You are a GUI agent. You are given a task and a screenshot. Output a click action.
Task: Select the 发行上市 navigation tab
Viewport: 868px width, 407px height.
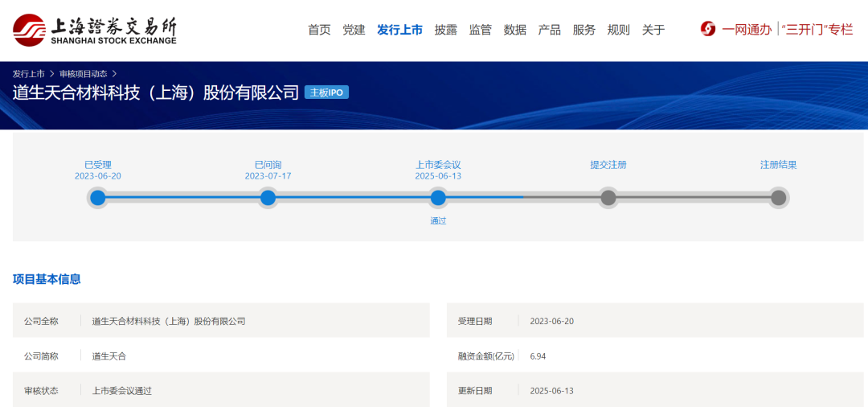tap(399, 30)
